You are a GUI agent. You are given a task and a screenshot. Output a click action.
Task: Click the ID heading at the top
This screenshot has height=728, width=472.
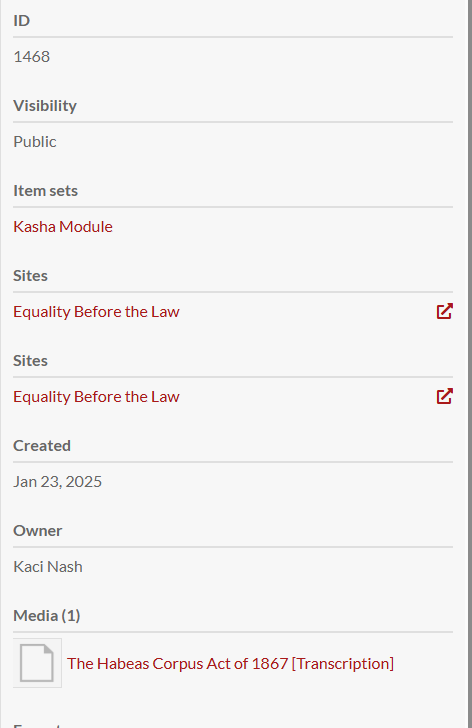21,20
